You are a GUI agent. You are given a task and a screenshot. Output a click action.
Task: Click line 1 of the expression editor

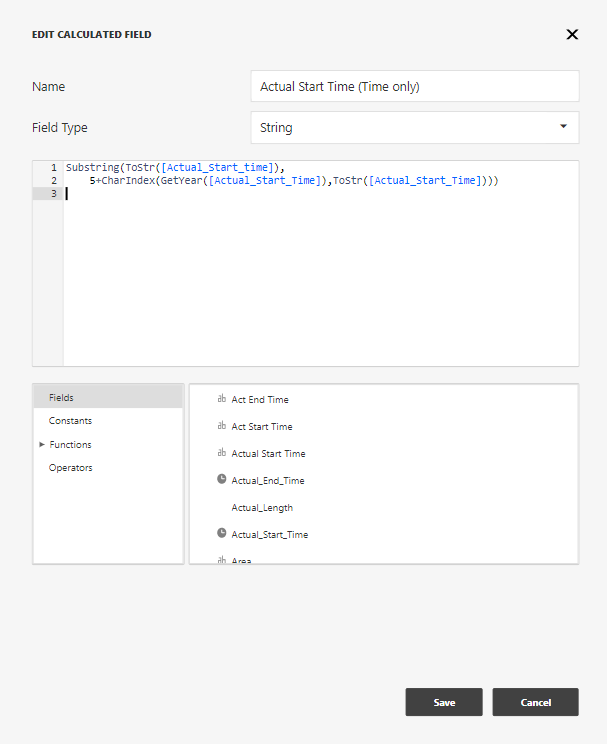point(175,167)
